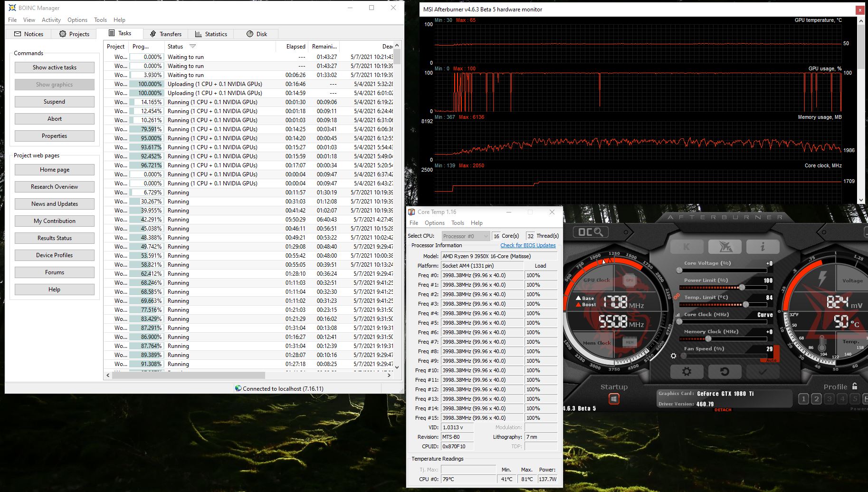
Task: Adjust the Power Limit slider
Action: click(x=723, y=288)
